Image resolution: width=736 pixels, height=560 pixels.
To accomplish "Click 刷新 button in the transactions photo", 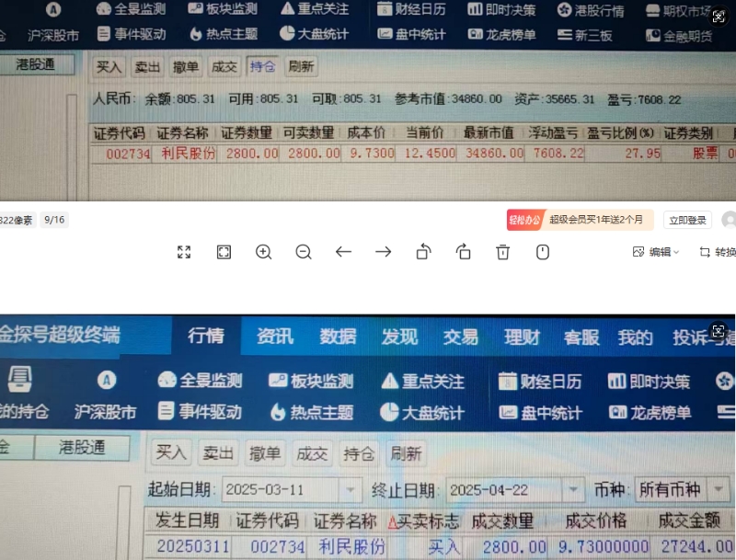I will tap(406, 453).
